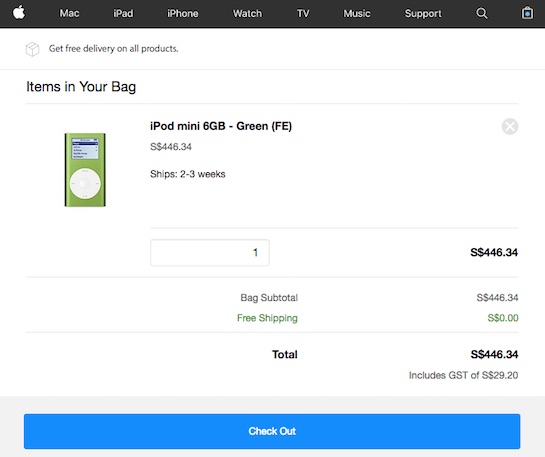The height and width of the screenshot is (457, 545).
Task: Click the green iPod mini thumbnail
Action: (85, 170)
